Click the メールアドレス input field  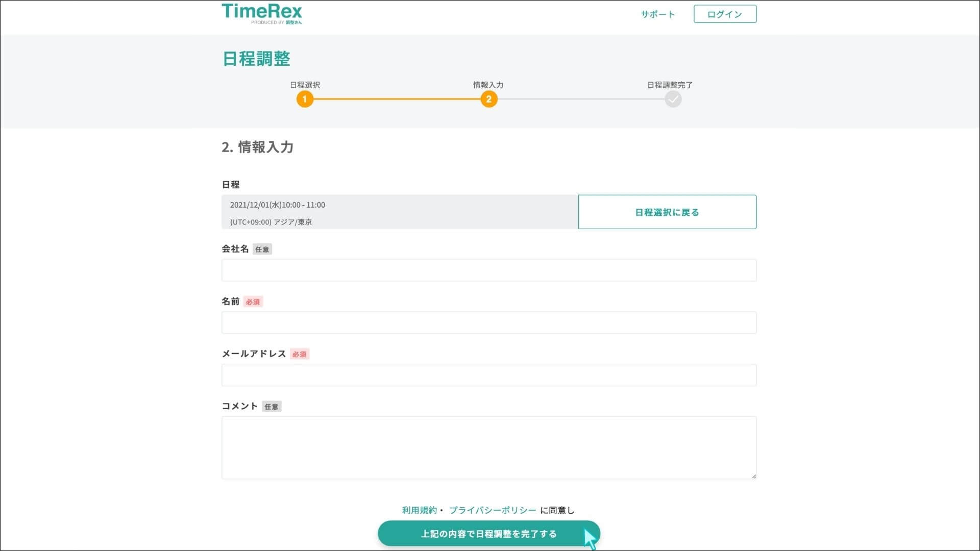[488, 374]
